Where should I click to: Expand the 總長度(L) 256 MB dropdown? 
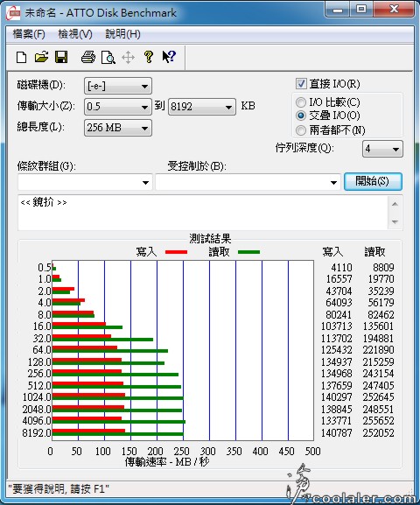coord(118,128)
